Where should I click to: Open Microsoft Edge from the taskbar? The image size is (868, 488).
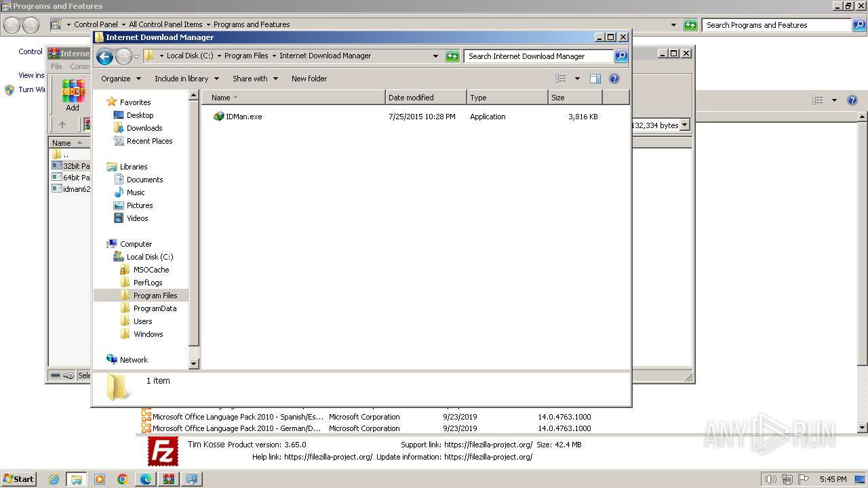tap(146, 479)
